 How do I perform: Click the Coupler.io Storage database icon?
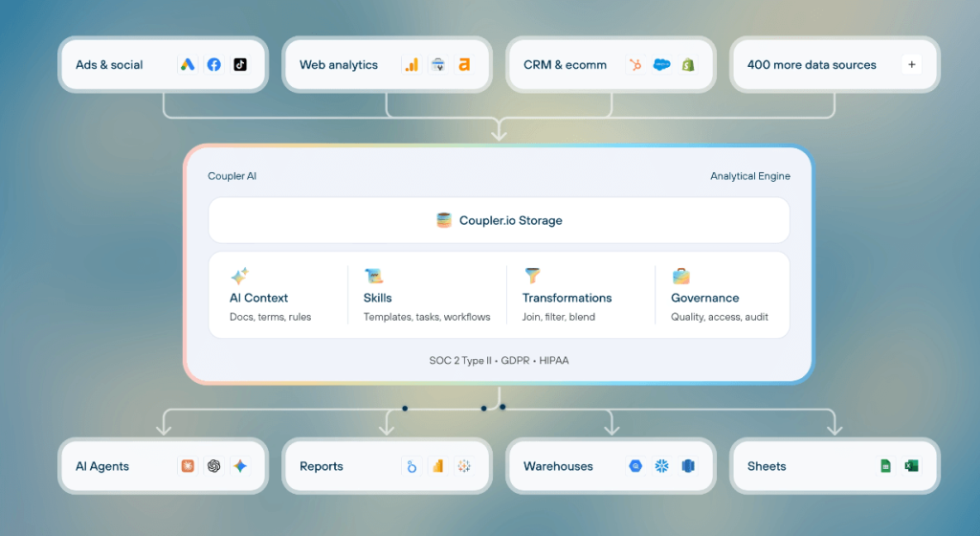444,220
